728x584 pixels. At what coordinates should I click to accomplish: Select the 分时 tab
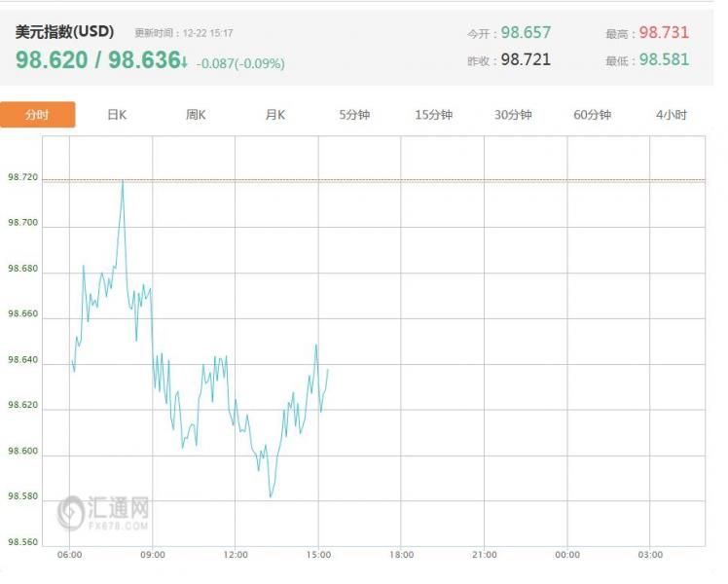click(37, 115)
